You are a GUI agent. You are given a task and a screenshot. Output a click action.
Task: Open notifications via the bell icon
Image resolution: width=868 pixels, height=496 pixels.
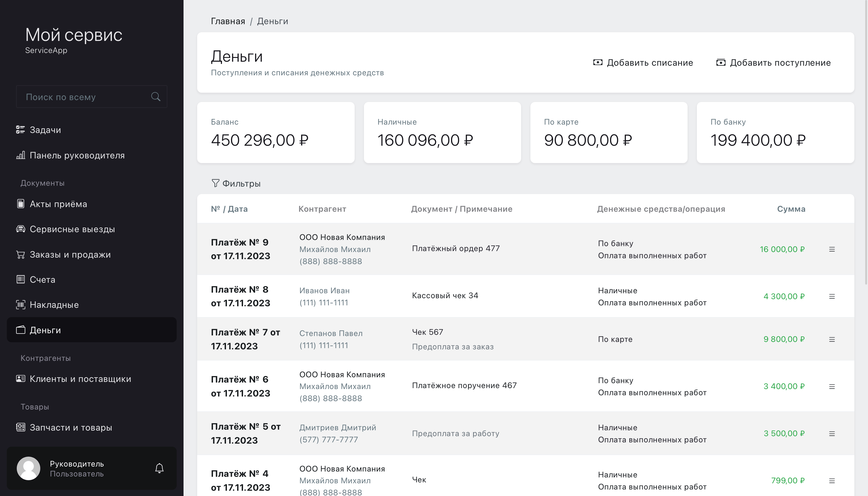coord(159,468)
